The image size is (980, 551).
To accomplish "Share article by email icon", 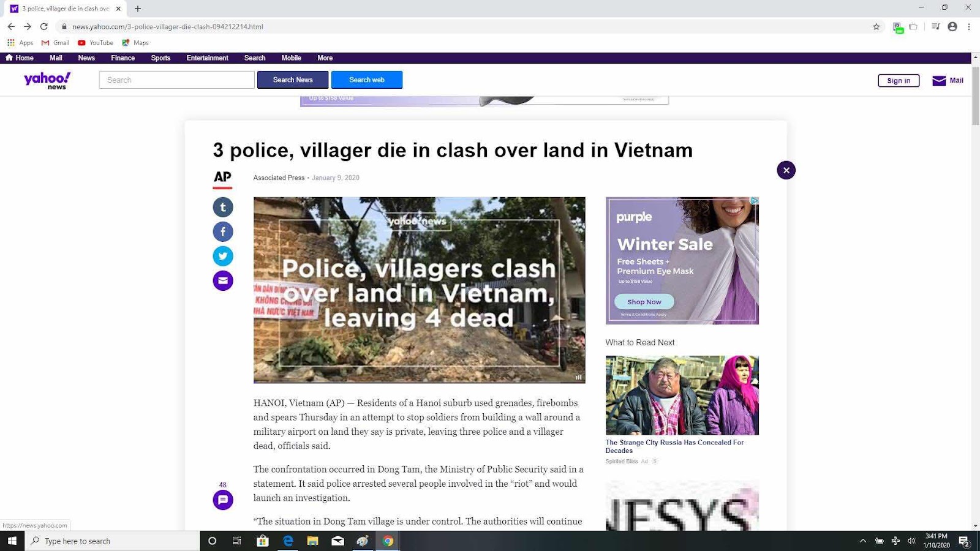I will pos(223,280).
